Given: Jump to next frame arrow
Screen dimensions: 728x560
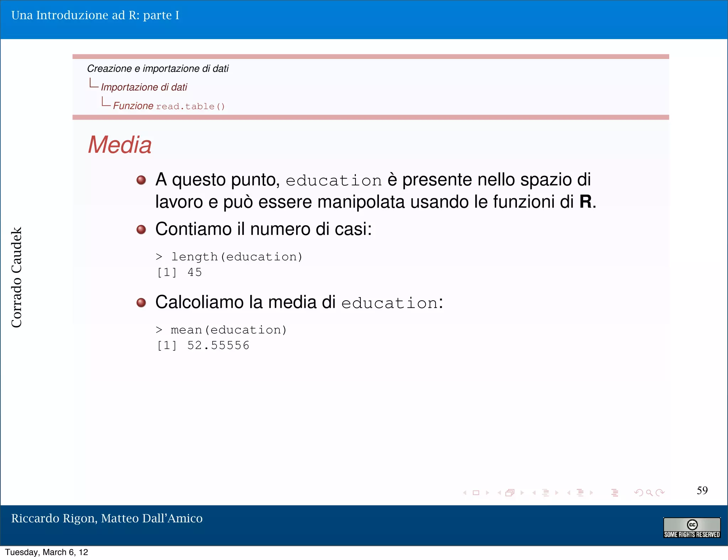Looking at the screenshot, I should [522, 492].
